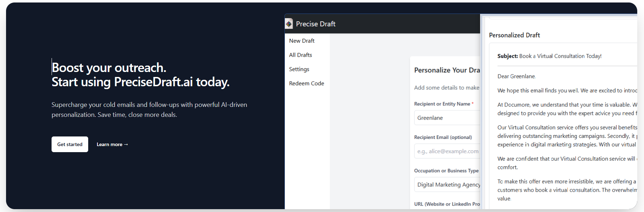Click the Precise Draft logo icon
Viewport: 644px width, 212px height.
coord(289,24)
